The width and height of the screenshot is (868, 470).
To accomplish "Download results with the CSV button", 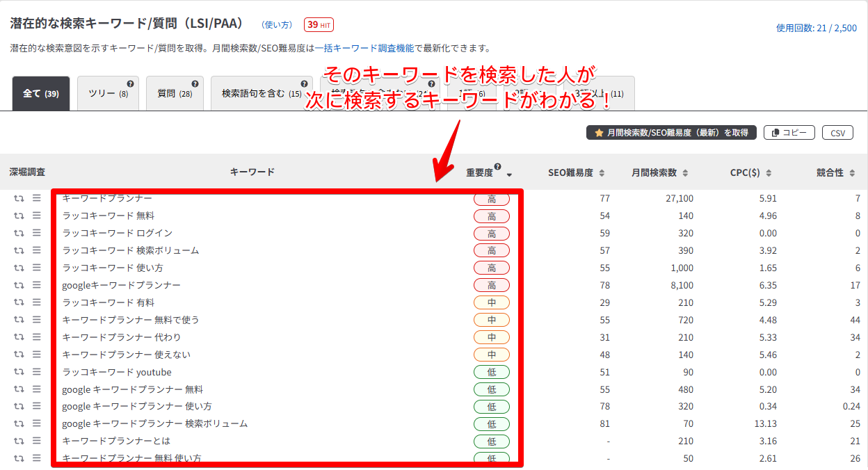I will point(837,133).
